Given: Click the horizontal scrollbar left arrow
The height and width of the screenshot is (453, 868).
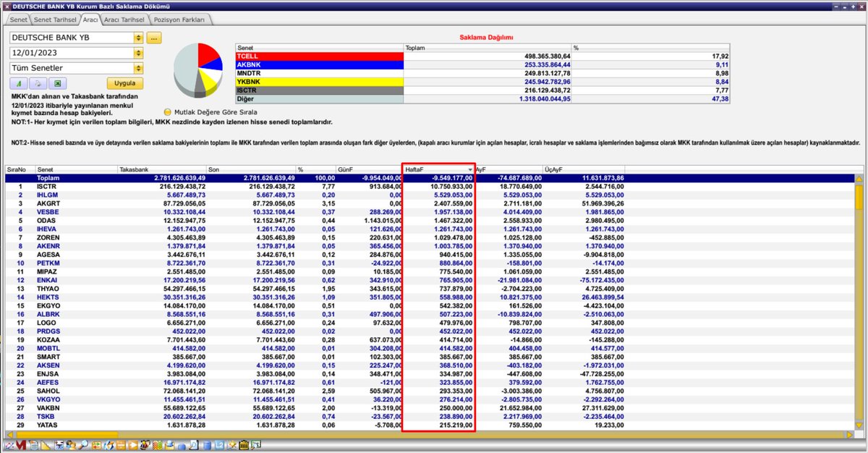Looking at the screenshot, I should tap(9, 435).
